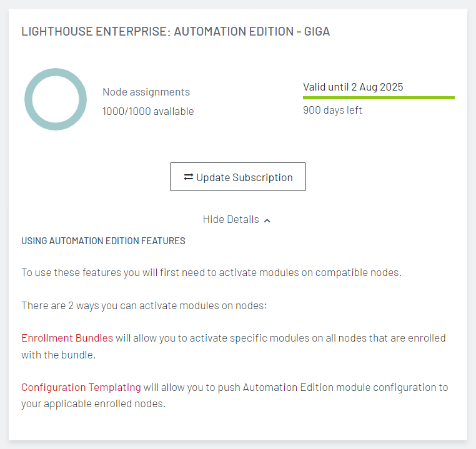Click the 'Node assignments' label
The height and width of the screenshot is (449, 476).
[146, 92]
